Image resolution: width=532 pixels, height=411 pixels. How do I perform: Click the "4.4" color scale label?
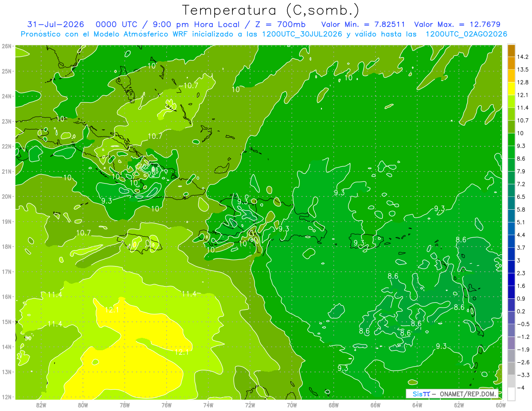tap(521, 235)
